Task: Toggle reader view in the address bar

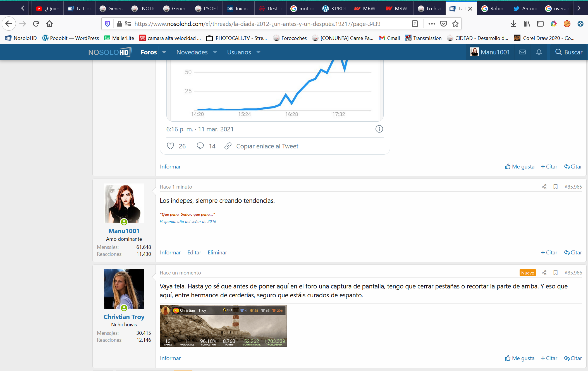Action: [415, 24]
